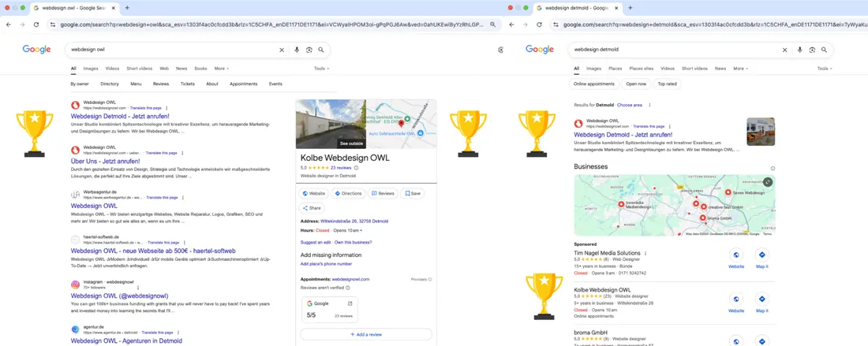Image resolution: width=868 pixels, height=346 pixels.
Task: Toggle the 'Open now' filter chip
Action: [636, 84]
